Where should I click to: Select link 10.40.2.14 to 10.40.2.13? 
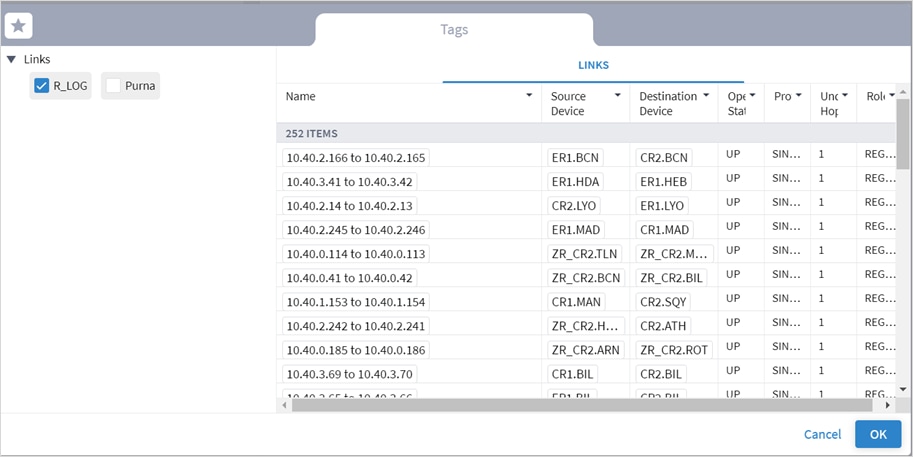349,206
